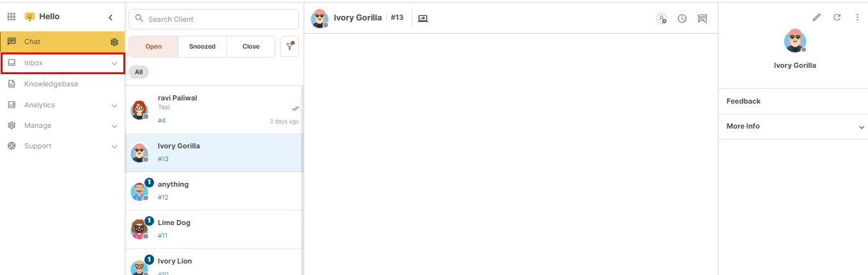This screenshot has height=275, width=868.
Task: Click the close chat icon in header
Action: click(x=702, y=19)
